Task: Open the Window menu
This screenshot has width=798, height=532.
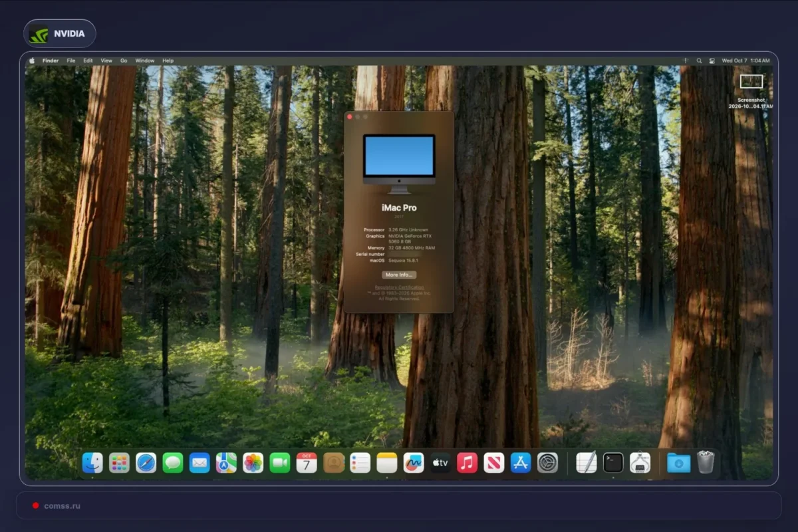Action: pos(145,61)
